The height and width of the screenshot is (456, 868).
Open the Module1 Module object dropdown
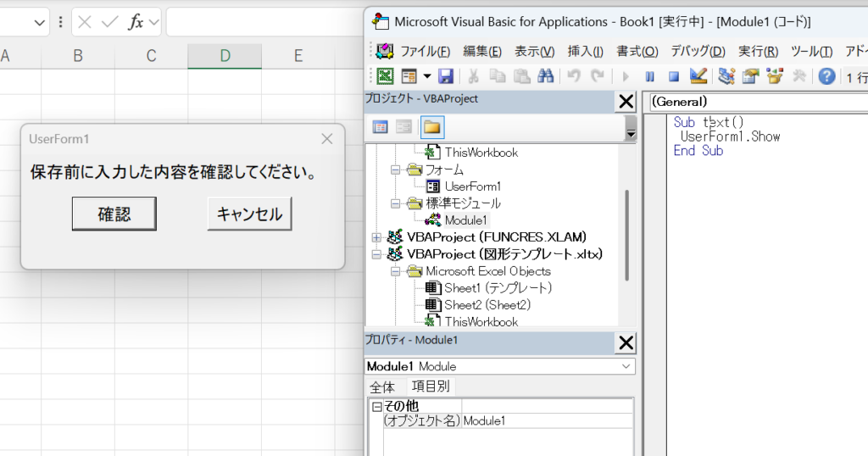(626, 366)
